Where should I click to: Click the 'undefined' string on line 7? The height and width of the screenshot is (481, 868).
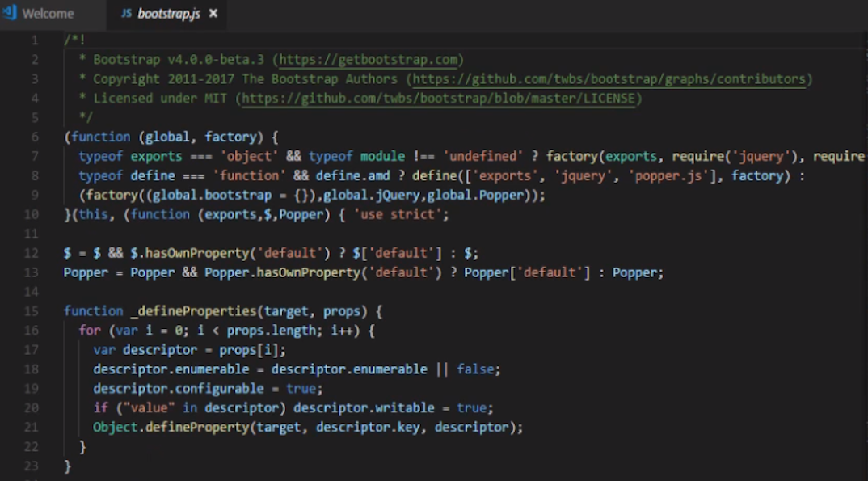pyautogui.click(x=482, y=157)
